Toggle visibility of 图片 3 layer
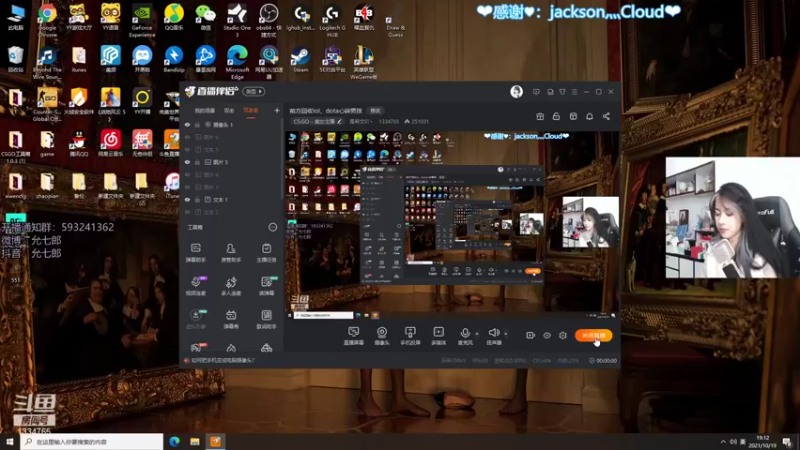Image resolution: width=800 pixels, height=450 pixels. click(187, 187)
